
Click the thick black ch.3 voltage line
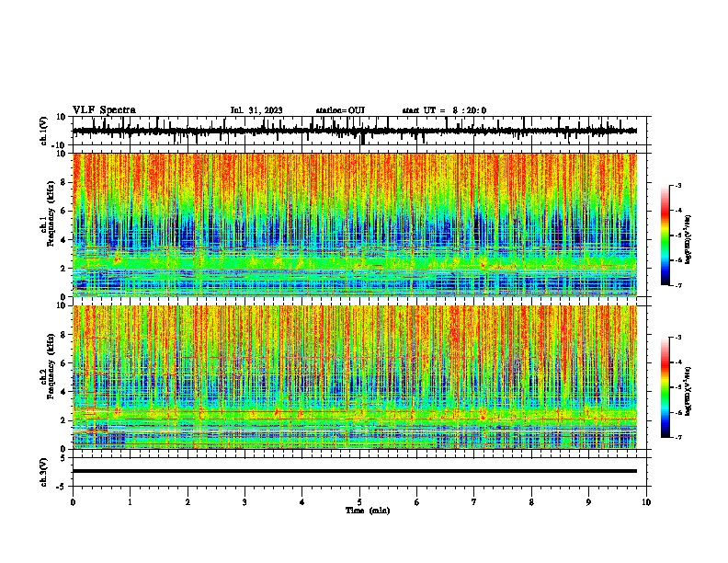click(x=355, y=471)
